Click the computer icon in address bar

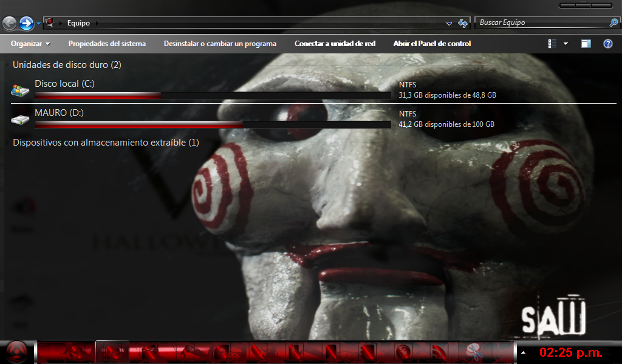[x=50, y=22]
